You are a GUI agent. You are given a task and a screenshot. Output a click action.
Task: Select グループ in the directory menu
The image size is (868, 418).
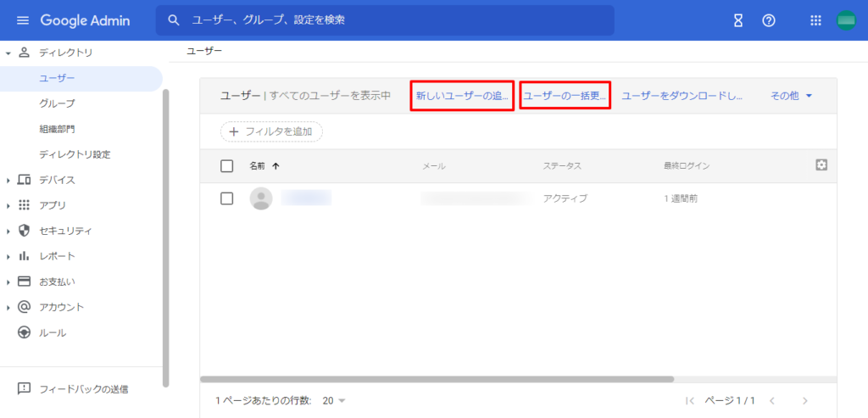57,103
